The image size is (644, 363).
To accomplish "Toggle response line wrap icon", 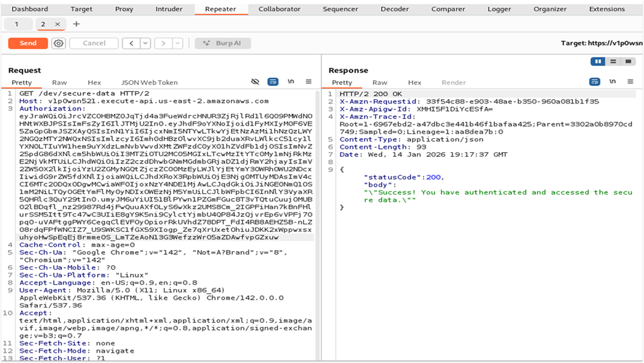I will click(595, 82).
